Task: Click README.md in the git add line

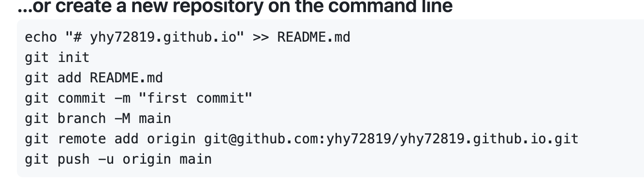Action: (x=126, y=78)
